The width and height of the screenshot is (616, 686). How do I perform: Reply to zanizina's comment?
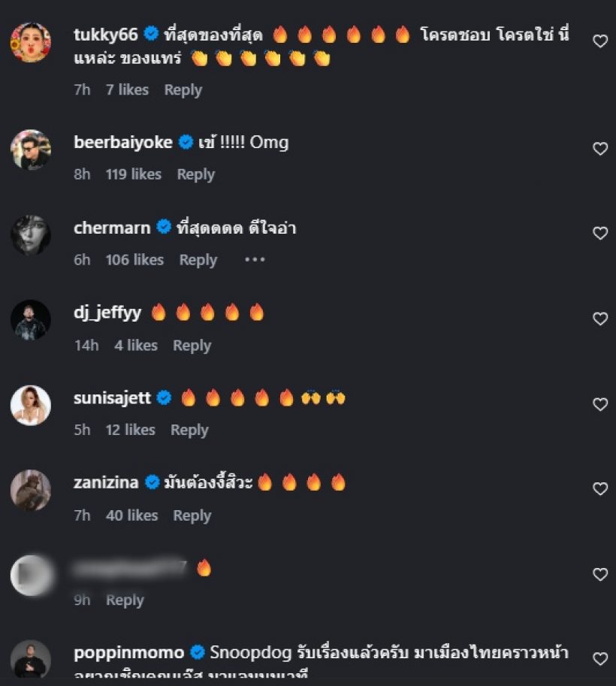point(192,515)
